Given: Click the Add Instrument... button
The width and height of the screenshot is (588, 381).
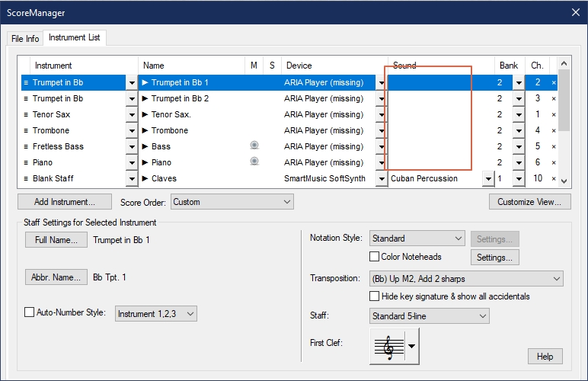Looking at the screenshot, I should 64,202.
